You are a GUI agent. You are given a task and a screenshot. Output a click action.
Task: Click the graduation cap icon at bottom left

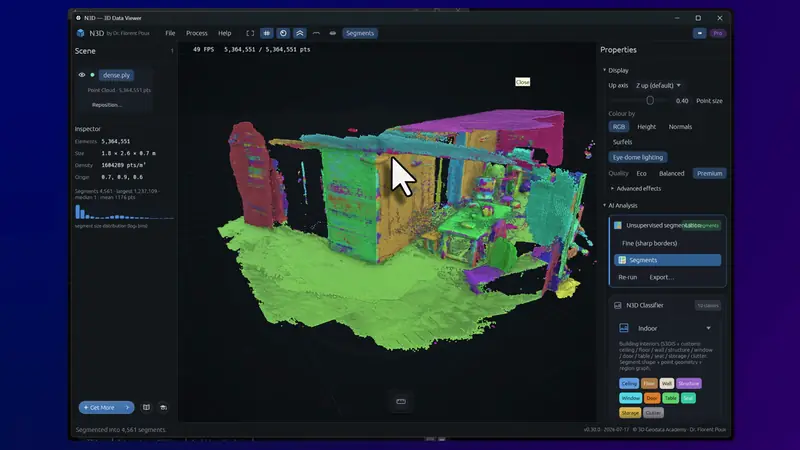[163, 408]
